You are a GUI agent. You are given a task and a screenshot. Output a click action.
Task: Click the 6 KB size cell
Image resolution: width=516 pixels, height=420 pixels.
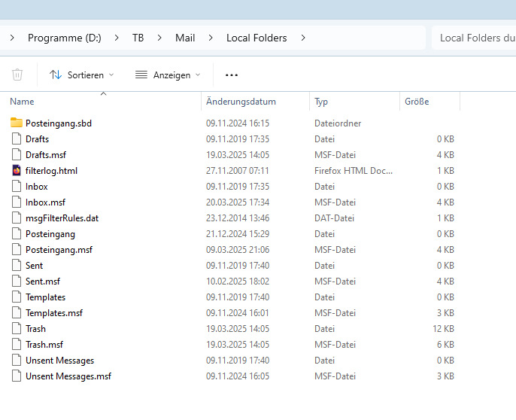click(x=445, y=345)
